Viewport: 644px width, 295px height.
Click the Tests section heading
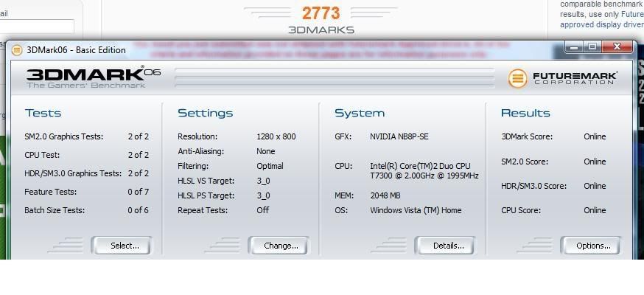click(43, 113)
